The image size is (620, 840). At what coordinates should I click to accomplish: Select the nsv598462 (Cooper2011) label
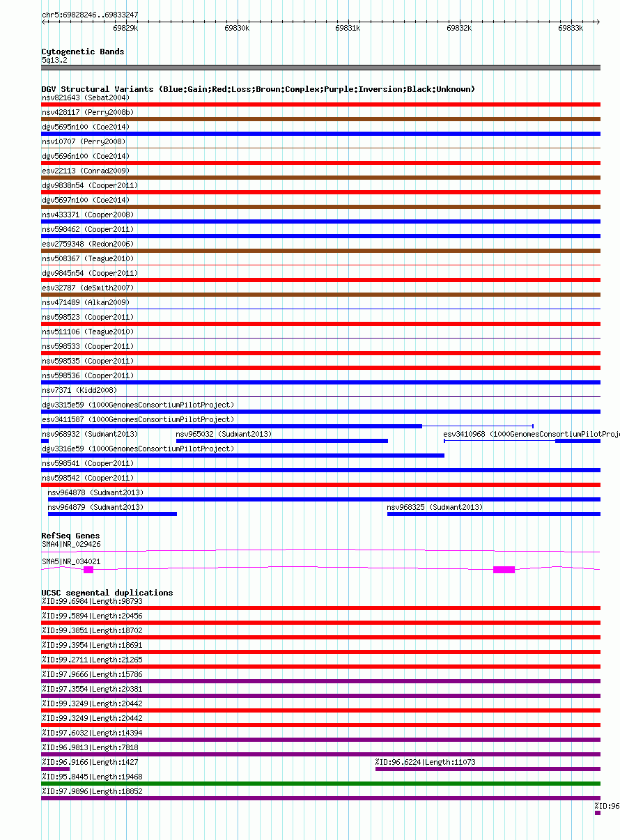click(x=88, y=229)
